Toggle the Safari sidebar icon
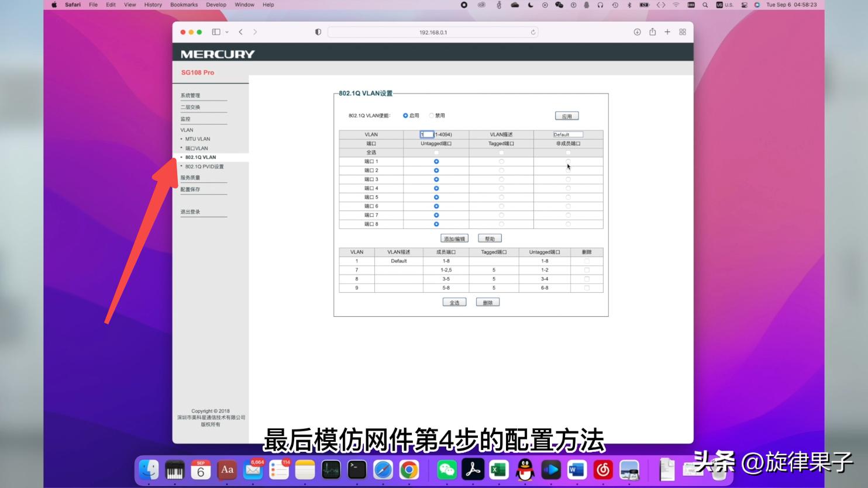Screen dimensions: 868x488 (x=216, y=32)
